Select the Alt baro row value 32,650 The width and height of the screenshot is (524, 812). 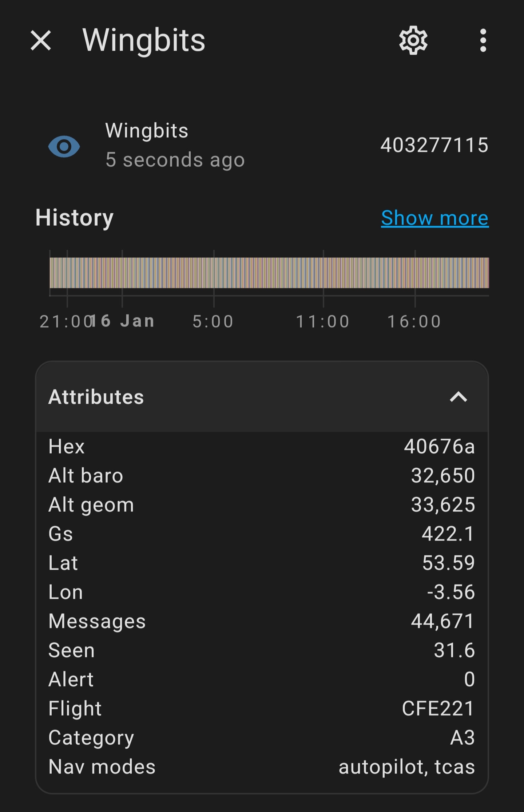click(x=443, y=475)
